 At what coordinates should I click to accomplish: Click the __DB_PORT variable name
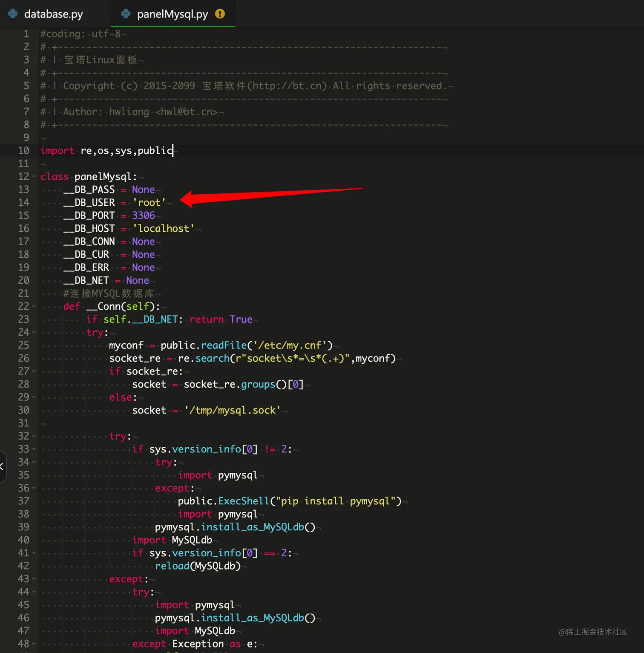(89, 216)
